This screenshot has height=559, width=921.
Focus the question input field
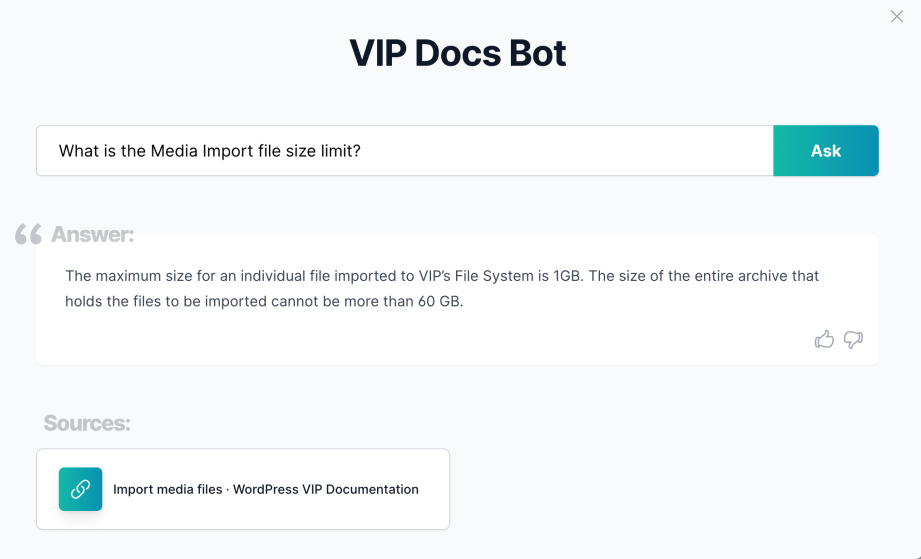405,151
